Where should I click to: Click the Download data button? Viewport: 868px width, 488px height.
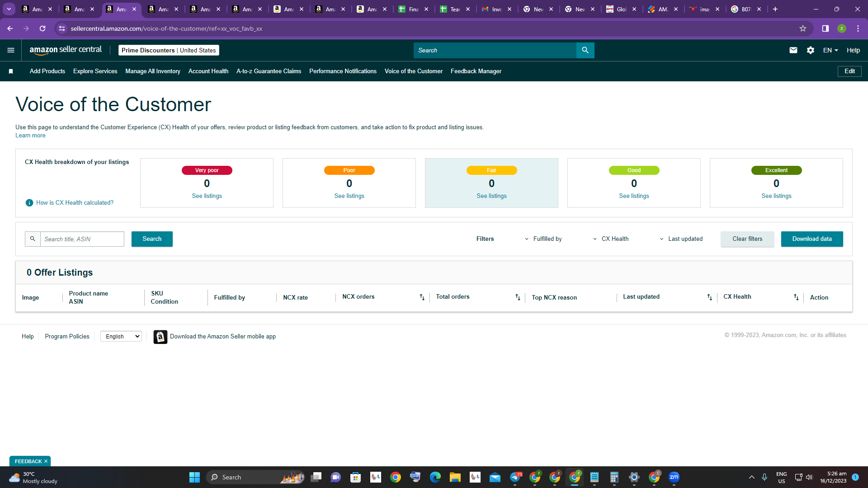pos(812,239)
